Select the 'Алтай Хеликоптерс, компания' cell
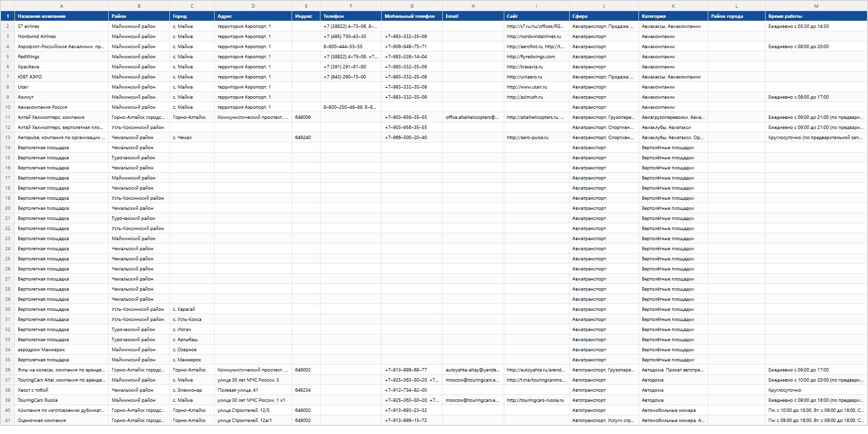 62,117
